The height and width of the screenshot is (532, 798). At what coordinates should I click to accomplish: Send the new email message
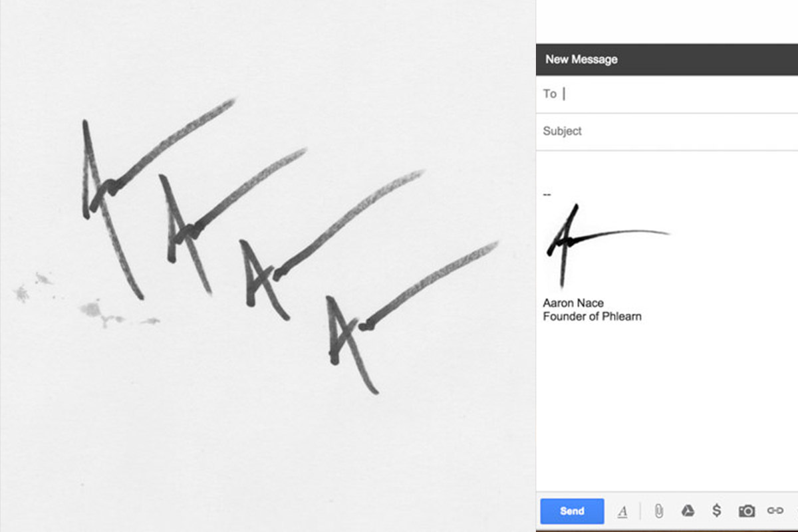(572, 511)
